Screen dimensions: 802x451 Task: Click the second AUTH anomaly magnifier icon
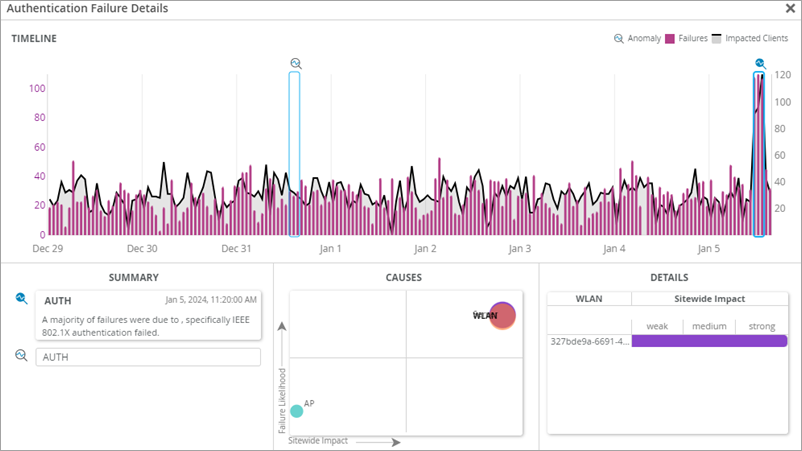coord(21,355)
